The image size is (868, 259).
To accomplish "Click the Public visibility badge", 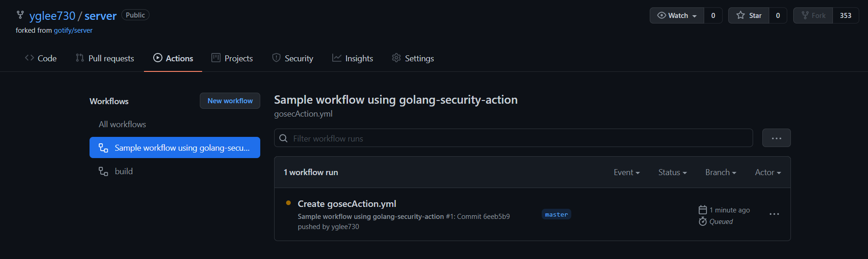I will point(135,15).
